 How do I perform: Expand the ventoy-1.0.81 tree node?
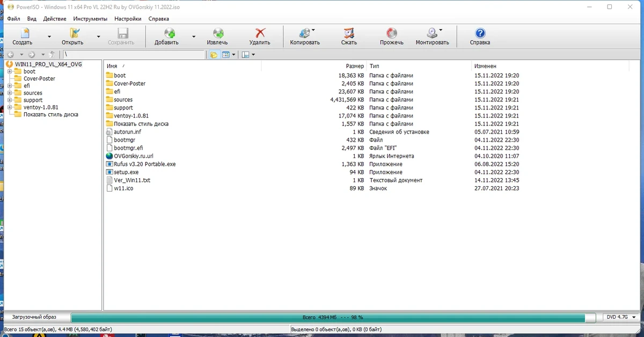tap(10, 107)
